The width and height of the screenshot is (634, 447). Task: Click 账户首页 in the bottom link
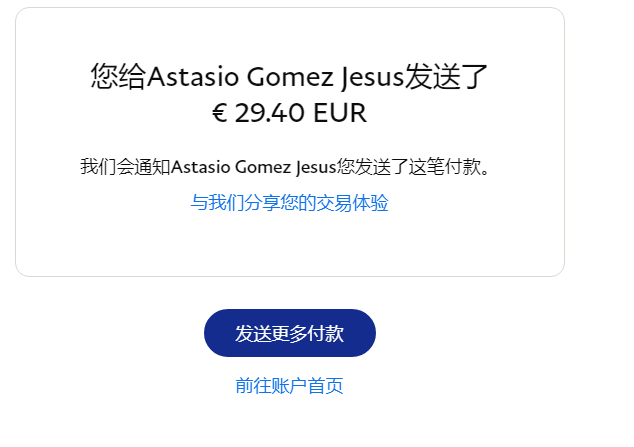(307, 386)
